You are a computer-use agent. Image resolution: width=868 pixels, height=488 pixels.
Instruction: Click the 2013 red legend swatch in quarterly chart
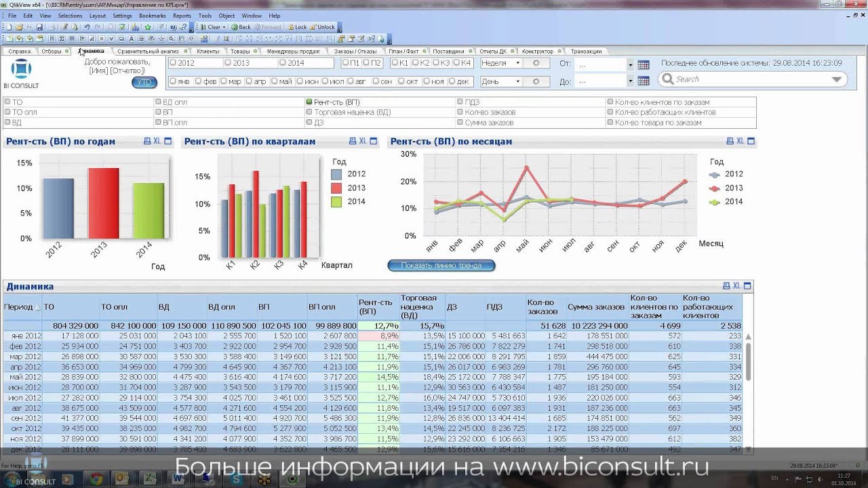(x=337, y=188)
